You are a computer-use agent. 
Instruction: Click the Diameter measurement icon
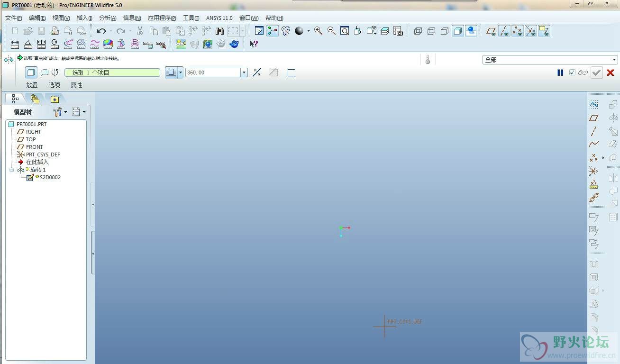coord(55,45)
